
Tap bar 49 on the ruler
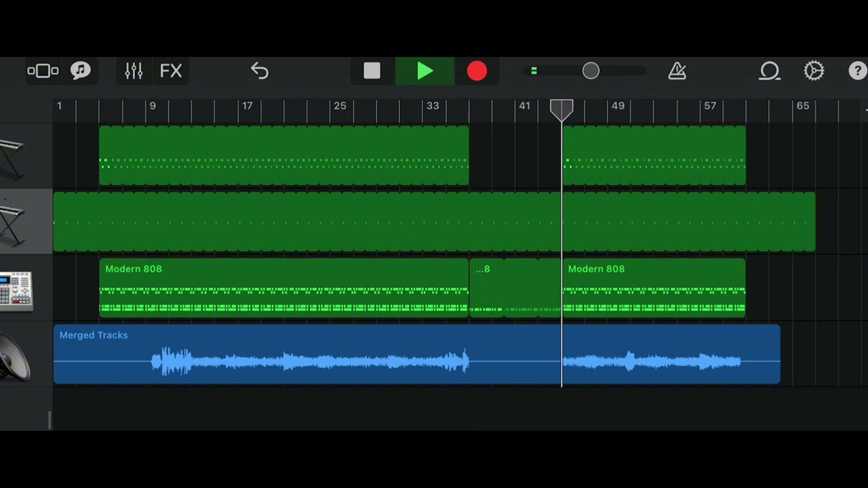(618, 106)
